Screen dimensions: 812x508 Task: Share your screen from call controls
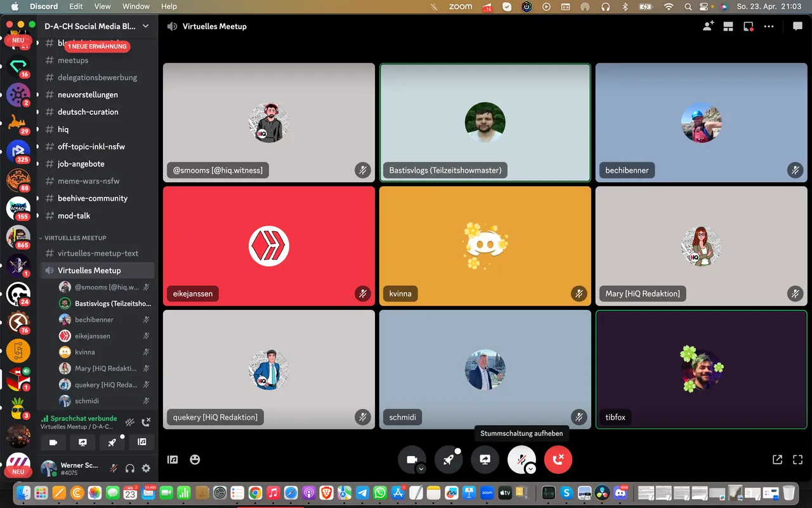tap(485, 460)
